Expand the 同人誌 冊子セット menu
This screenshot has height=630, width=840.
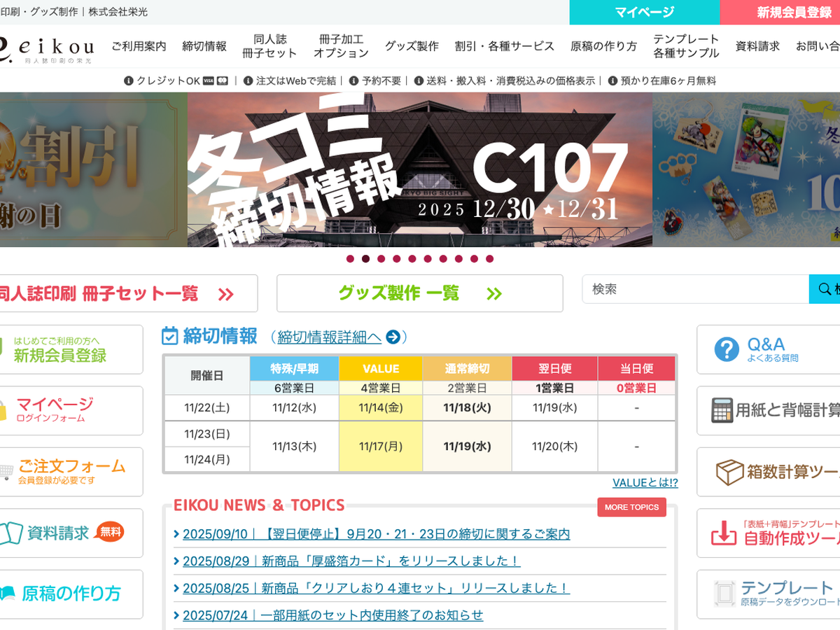(x=269, y=46)
